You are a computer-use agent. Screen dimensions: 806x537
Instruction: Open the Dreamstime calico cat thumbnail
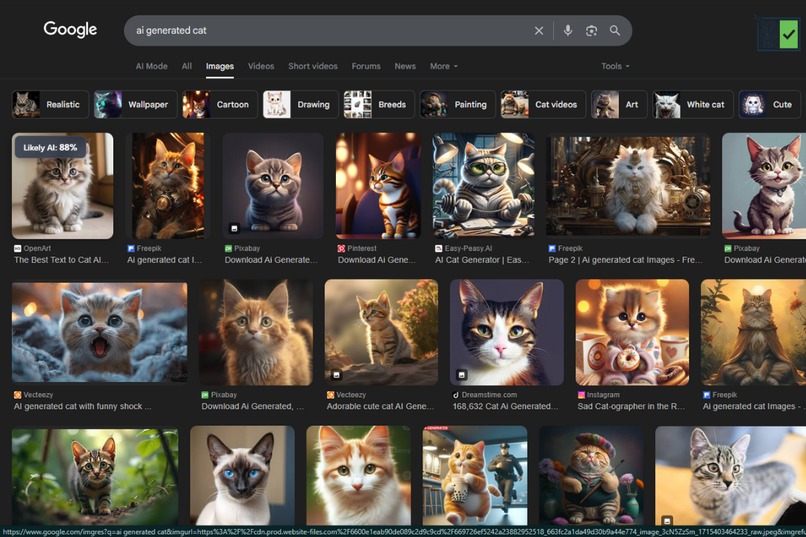coord(506,332)
